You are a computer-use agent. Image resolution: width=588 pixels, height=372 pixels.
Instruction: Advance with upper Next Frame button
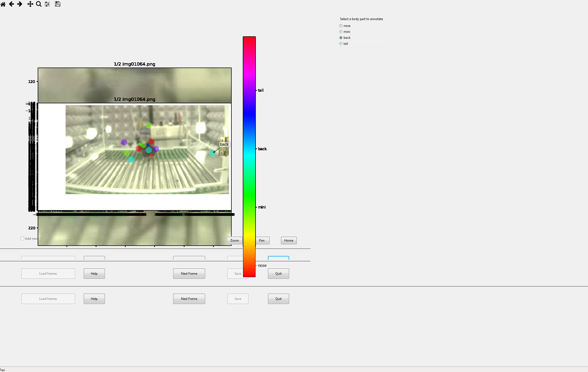tap(189, 274)
